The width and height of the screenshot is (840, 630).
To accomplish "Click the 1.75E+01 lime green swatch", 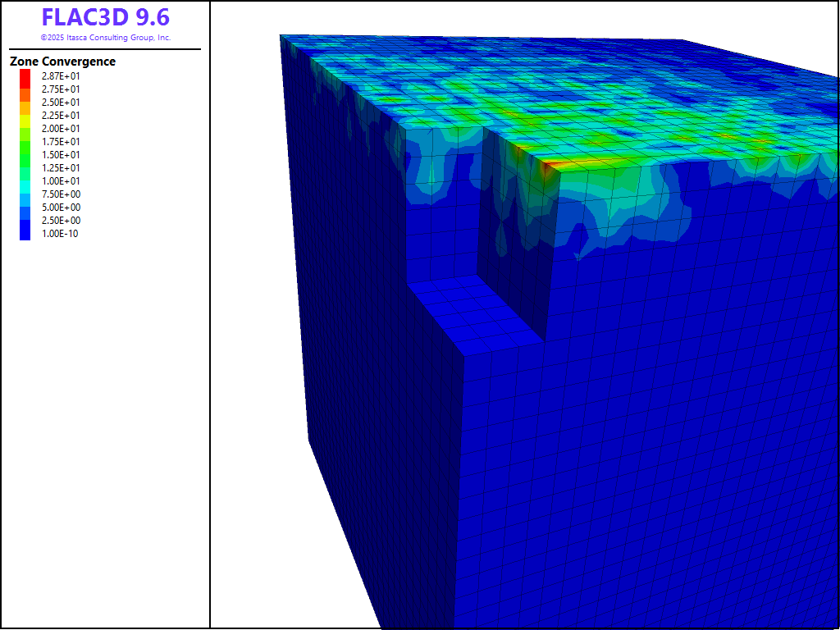I will point(25,141).
